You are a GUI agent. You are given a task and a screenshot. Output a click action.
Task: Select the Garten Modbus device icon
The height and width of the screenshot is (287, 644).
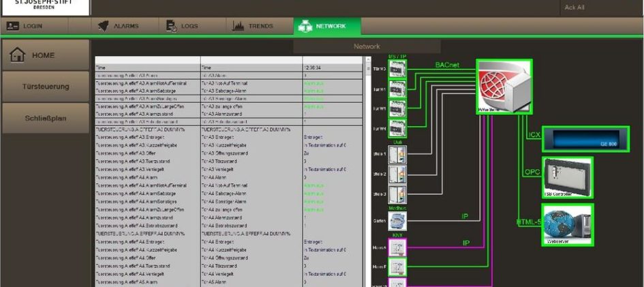(397, 220)
